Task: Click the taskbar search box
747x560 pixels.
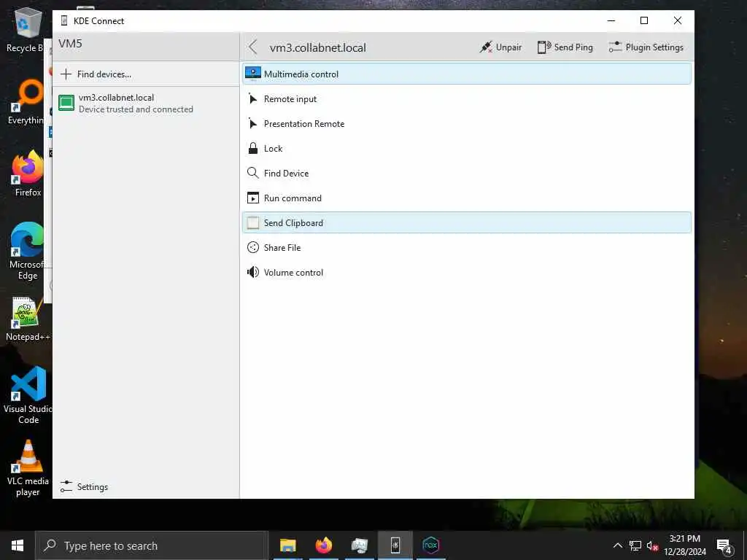Action: click(152, 545)
